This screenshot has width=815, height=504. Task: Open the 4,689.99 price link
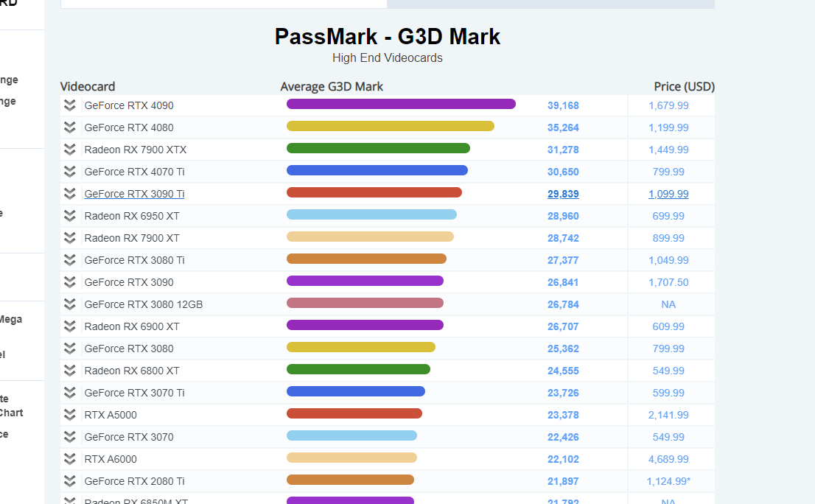click(x=668, y=459)
